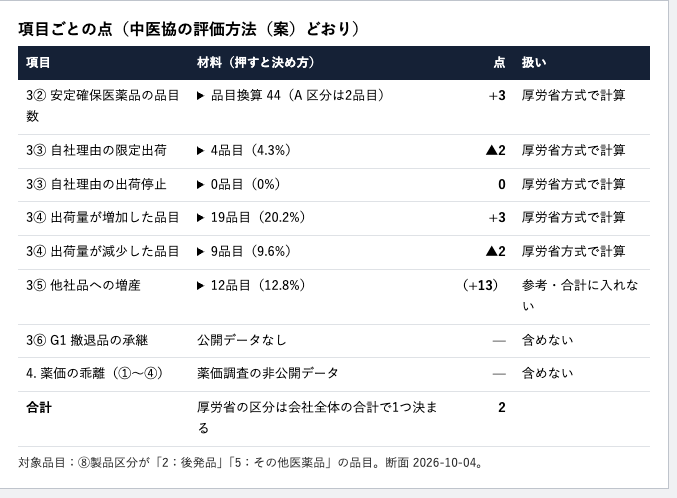Click the +3 score for 出荷量が増加 row

[x=497, y=217]
